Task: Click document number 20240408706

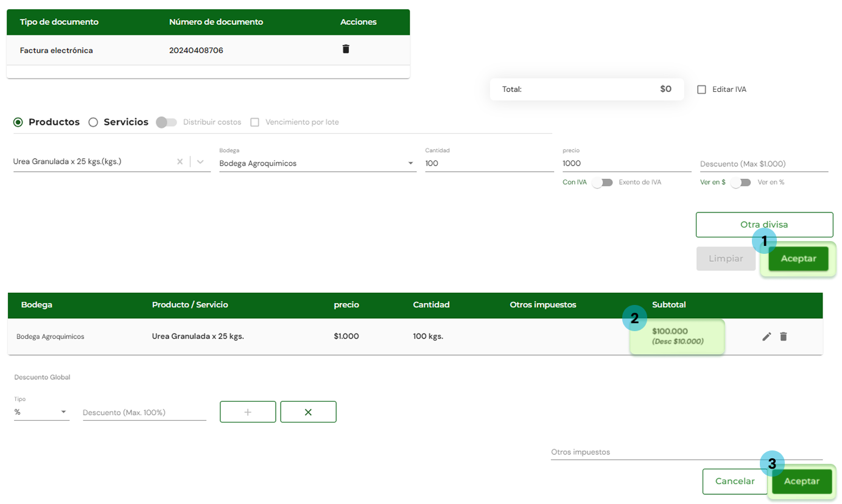Action: 196,51
